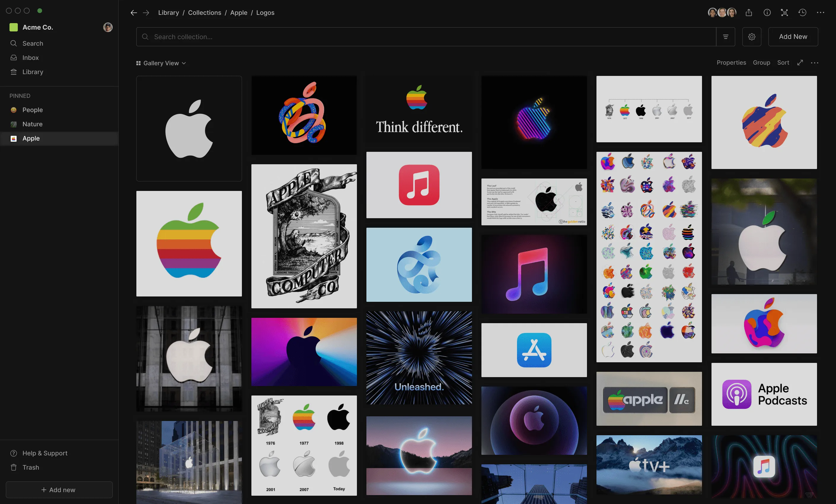Image resolution: width=836 pixels, height=504 pixels.
Task: Select pinned Apple collection
Action: (59, 138)
